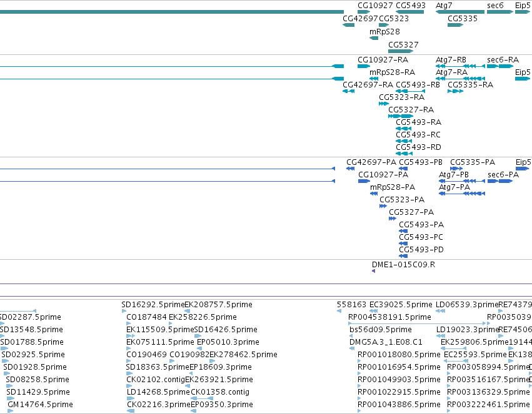Open the CG5335 gene label
Viewport: 532px width, 414px height.
click(x=463, y=19)
